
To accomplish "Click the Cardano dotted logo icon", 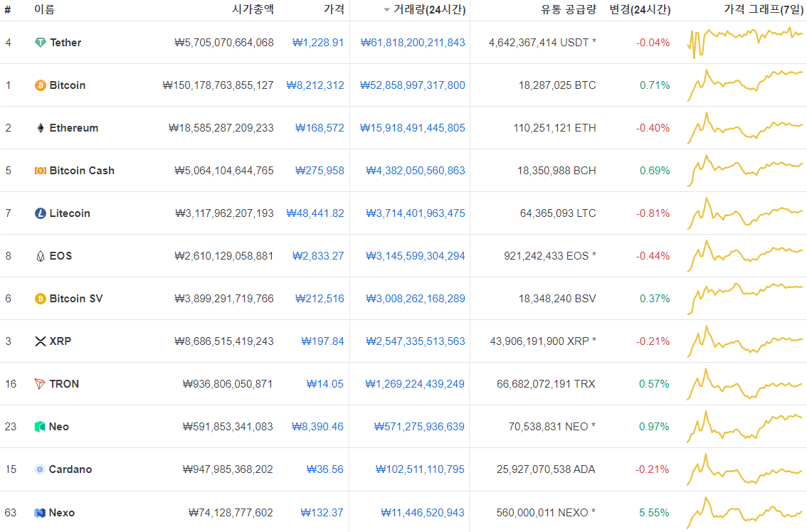I will click(40, 469).
